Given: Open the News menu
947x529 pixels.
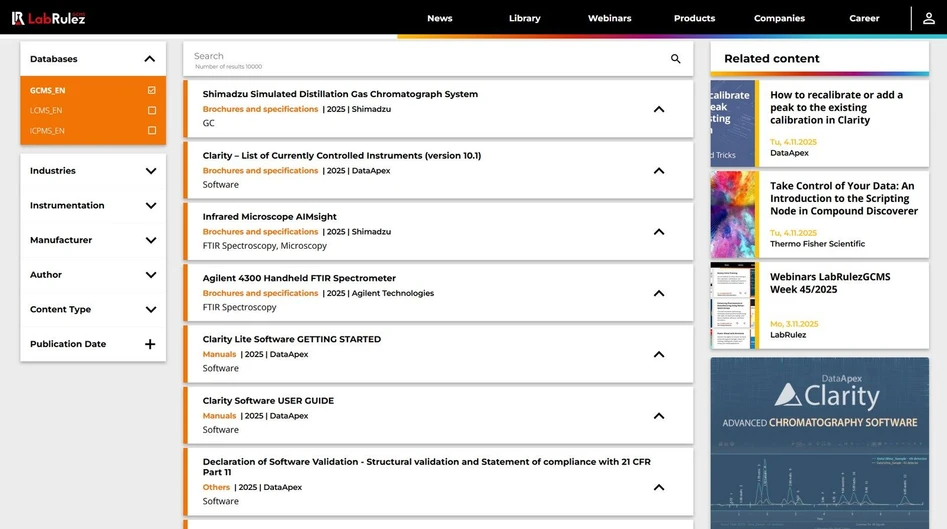Looking at the screenshot, I should coord(440,18).
